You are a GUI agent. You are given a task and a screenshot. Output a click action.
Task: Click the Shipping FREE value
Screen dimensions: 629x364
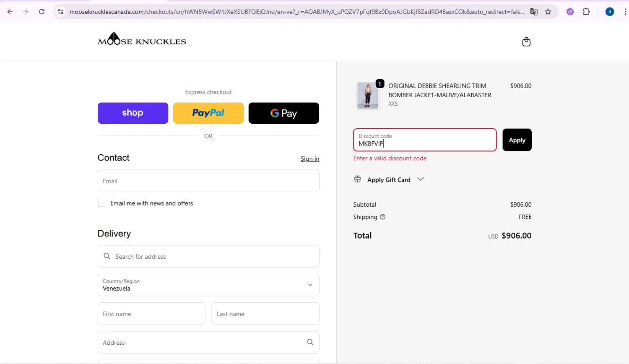(x=525, y=217)
